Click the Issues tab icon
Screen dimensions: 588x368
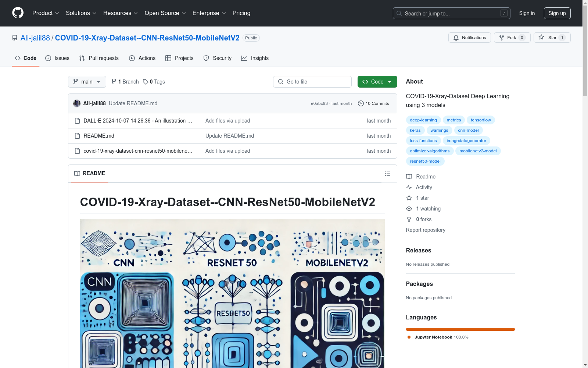pos(48,58)
